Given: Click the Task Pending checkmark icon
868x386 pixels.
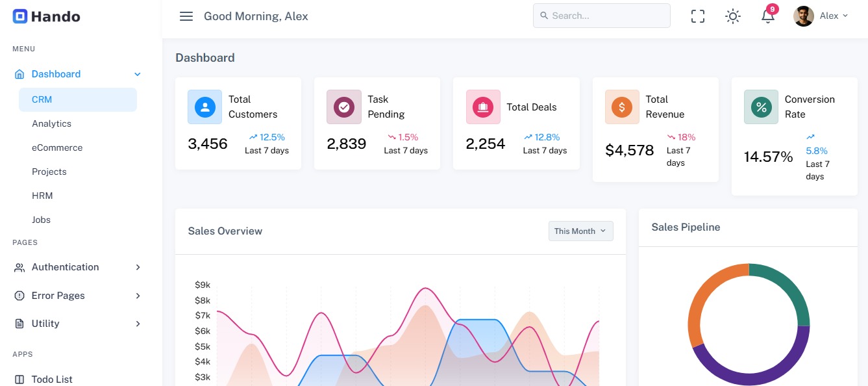Looking at the screenshot, I should [343, 107].
